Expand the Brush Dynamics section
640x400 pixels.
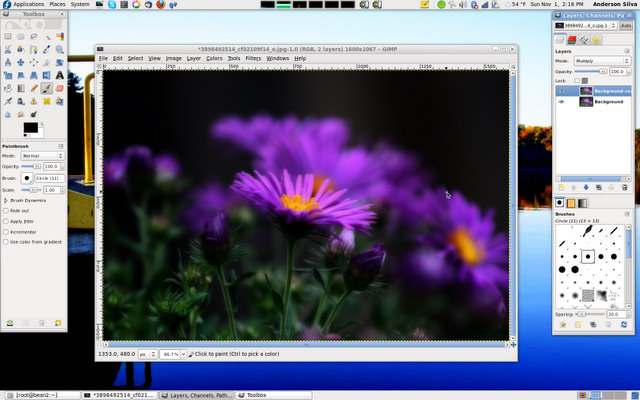[5, 200]
